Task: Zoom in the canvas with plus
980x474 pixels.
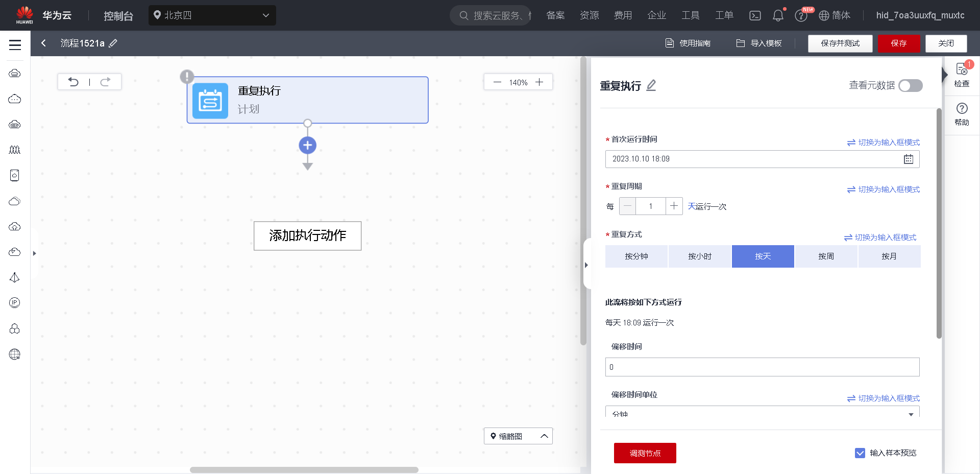Action: tap(539, 82)
